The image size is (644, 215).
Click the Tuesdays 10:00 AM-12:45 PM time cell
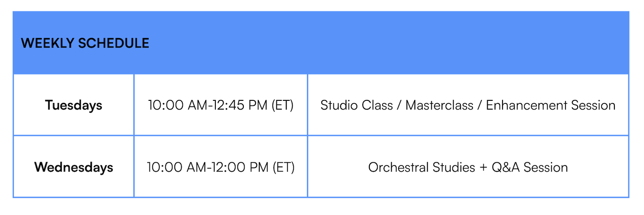tap(220, 105)
